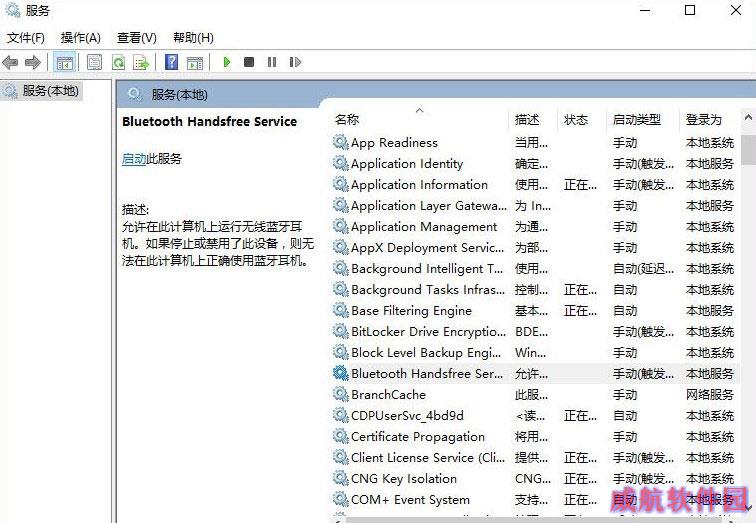Select the Background Intelligent Transfer row

pyautogui.click(x=534, y=268)
